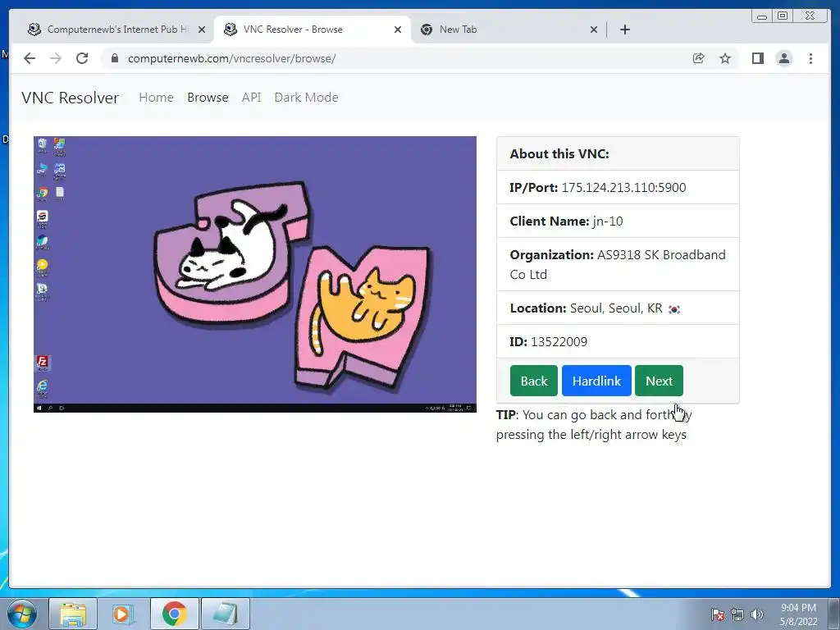Close the VNC Resolver - Browse tab
Viewport: 840px width, 630px height.
[398, 30]
